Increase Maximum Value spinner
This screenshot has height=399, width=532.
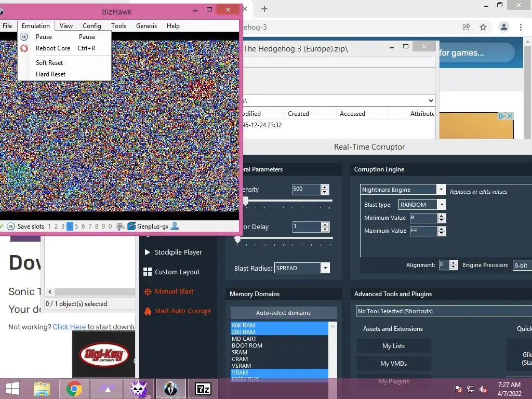442,229
